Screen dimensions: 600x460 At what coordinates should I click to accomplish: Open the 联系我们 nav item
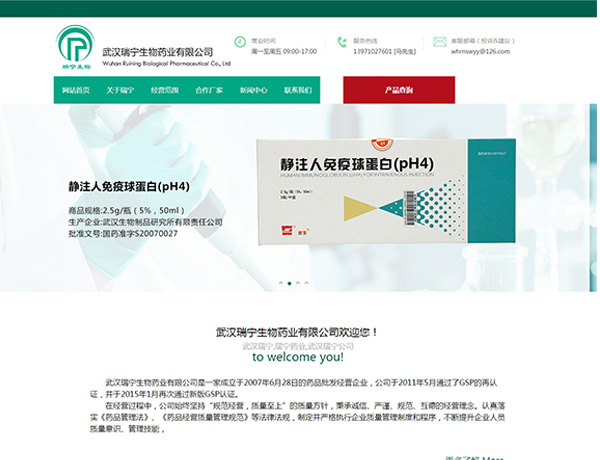click(x=298, y=90)
